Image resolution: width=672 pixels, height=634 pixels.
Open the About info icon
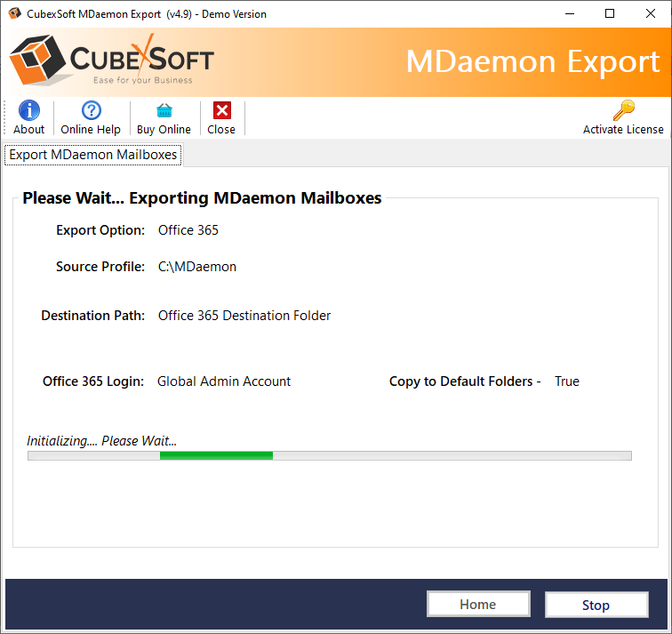29,111
